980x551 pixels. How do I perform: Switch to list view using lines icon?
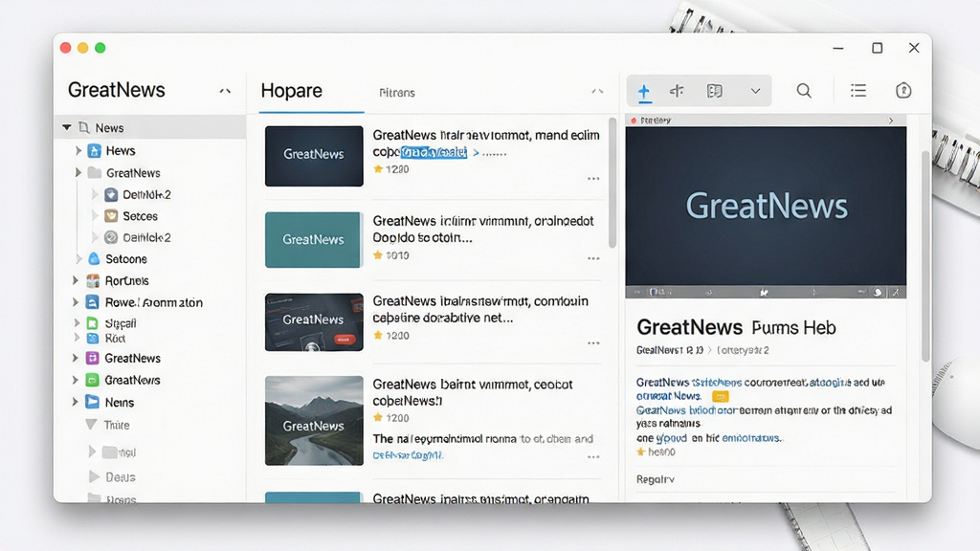click(x=858, y=91)
